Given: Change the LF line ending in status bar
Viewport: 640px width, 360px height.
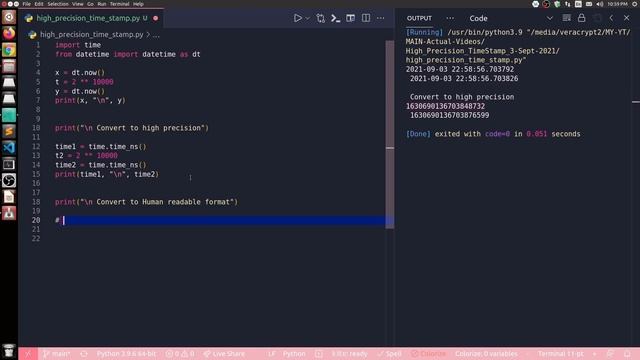Looking at the screenshot, I should click(272, 354).
